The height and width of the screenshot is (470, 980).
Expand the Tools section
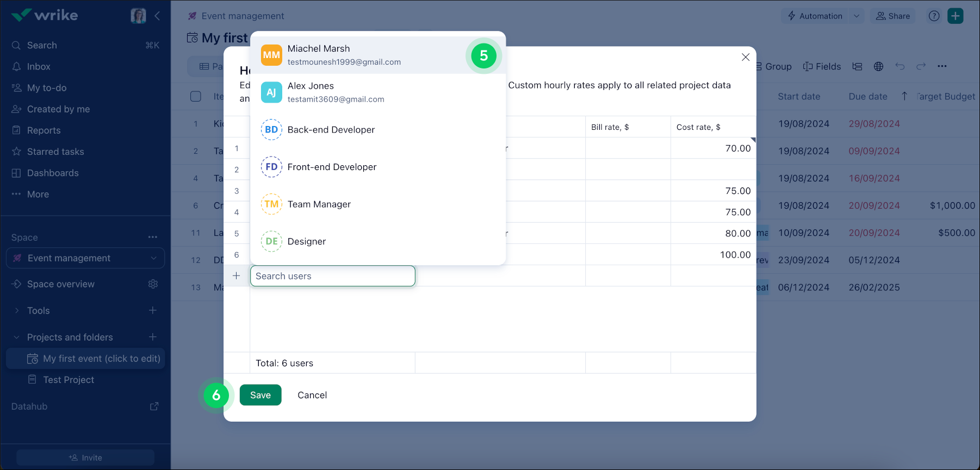coord(17,311)
